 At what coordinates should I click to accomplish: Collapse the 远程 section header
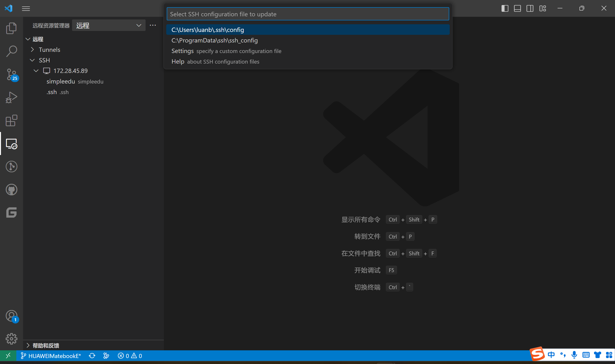93,39
